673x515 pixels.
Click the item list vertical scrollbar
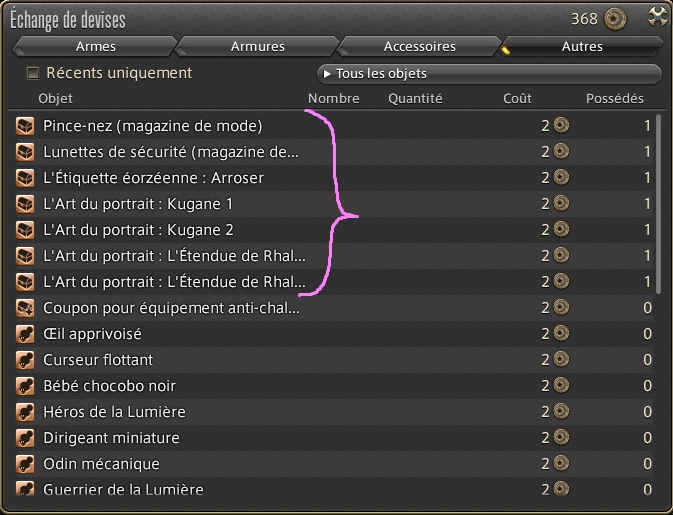pos(658,204)
